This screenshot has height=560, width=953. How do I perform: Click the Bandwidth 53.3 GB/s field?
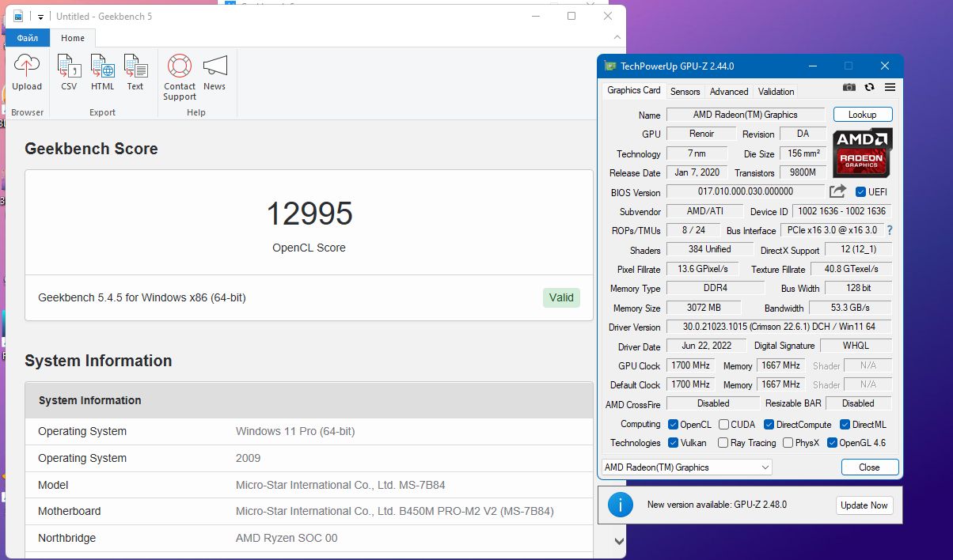(x=851, y=308)
